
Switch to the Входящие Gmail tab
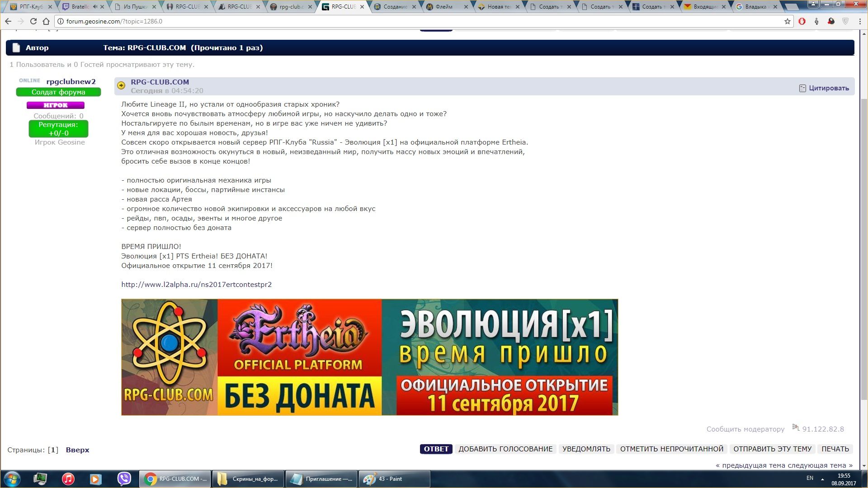click(705, 7)
